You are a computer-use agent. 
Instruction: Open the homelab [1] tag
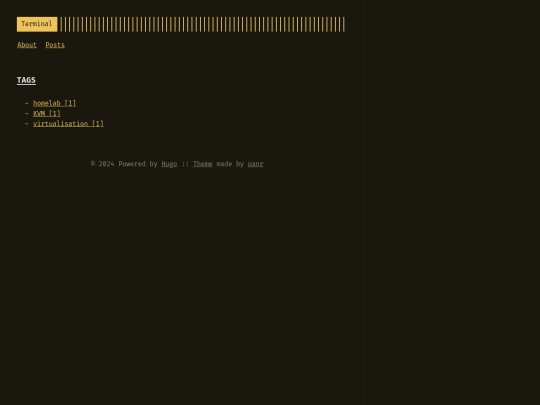(x=54, y=103)
